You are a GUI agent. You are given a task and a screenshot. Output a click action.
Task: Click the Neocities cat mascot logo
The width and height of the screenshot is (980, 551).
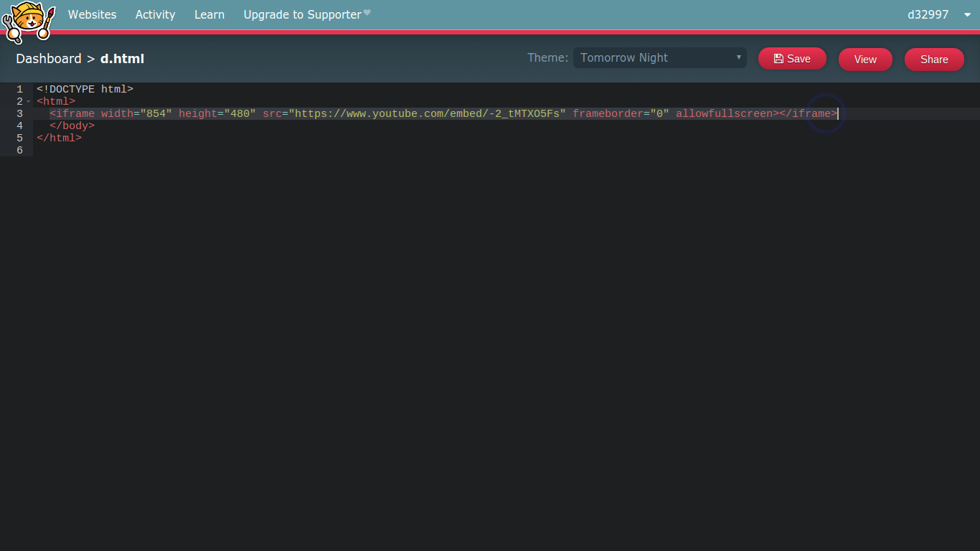click(28, 22)
